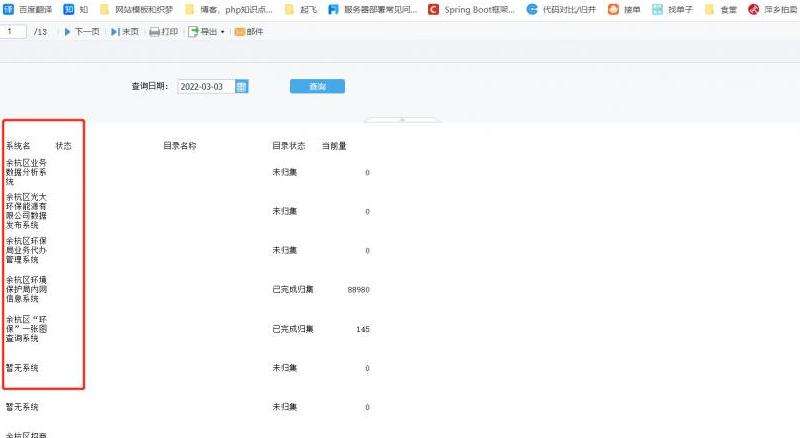This screenshot has width=800, height=438.
Task: Click the page number input field
Action: [13, 32]
